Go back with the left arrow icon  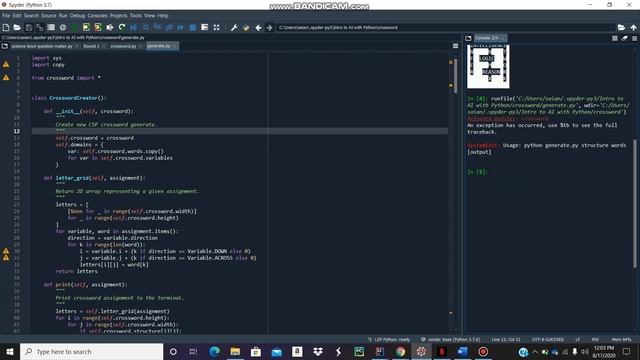point(258,27)
